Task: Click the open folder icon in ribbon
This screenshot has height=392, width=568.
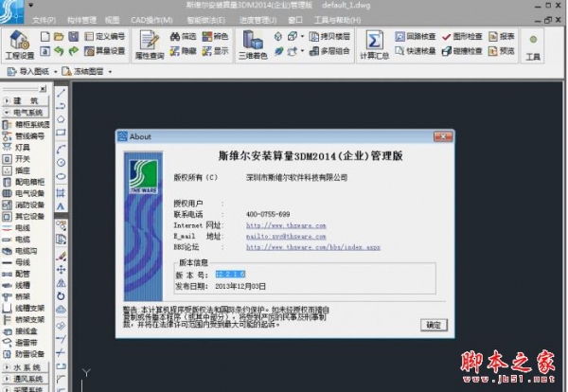Action: 59,36
